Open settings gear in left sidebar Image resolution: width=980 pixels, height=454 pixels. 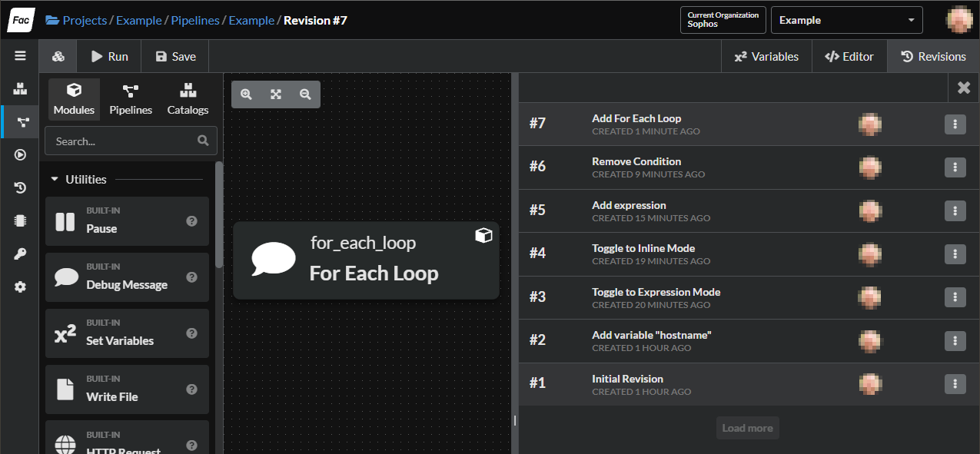[x=21, y=287]
